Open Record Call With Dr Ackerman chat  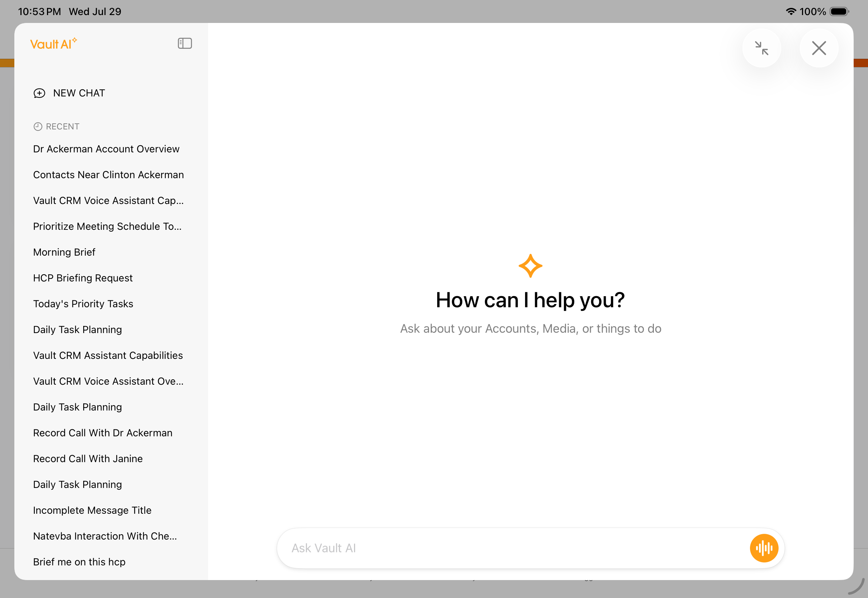[103, 433]
